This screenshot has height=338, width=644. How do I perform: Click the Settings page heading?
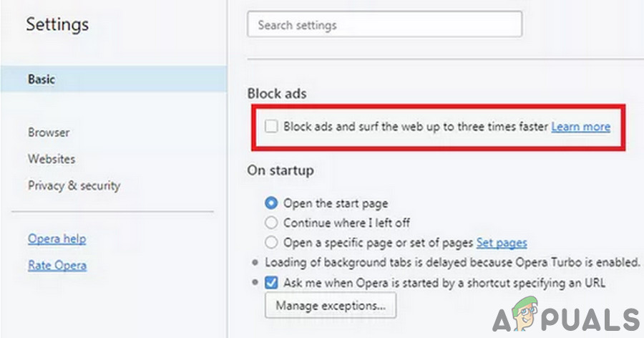point(57,24)
